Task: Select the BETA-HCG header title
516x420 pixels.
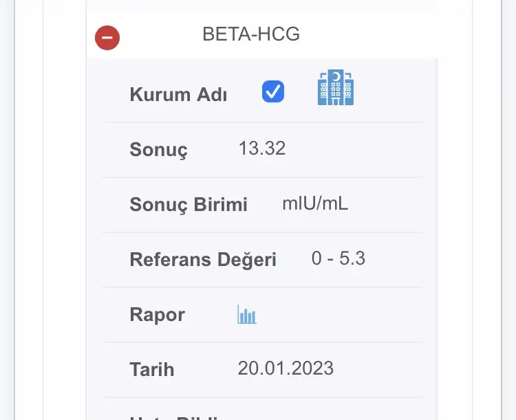Action: 251,34
